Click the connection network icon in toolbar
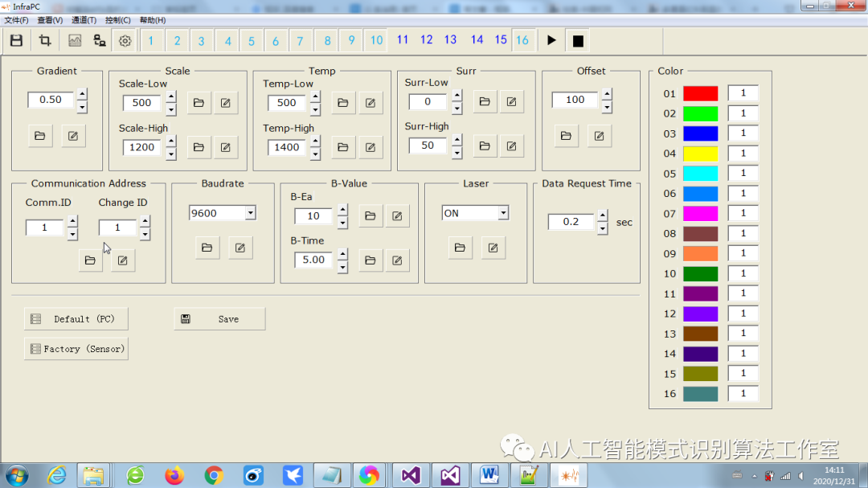Screen dimensions: 868x488 tap(100, 40)
